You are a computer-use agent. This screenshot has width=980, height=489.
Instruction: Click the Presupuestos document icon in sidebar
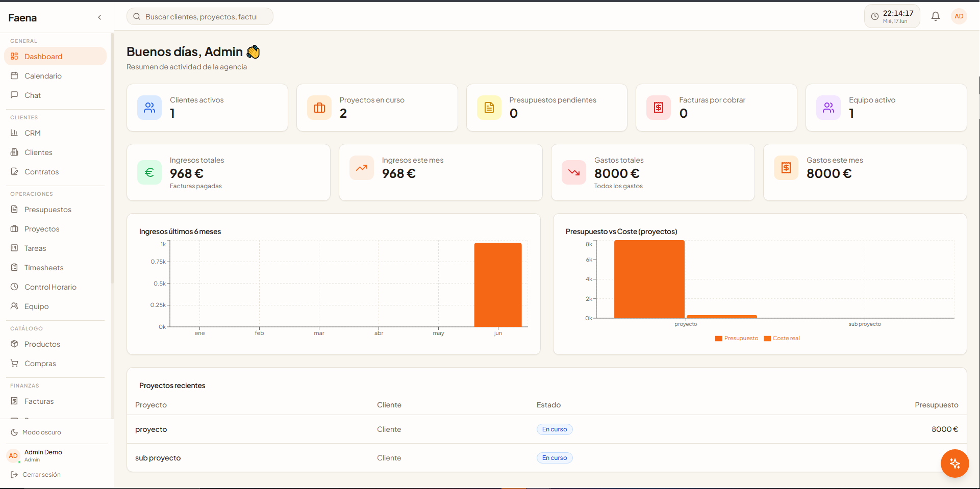pyautogui.click(x=14, y=209)
